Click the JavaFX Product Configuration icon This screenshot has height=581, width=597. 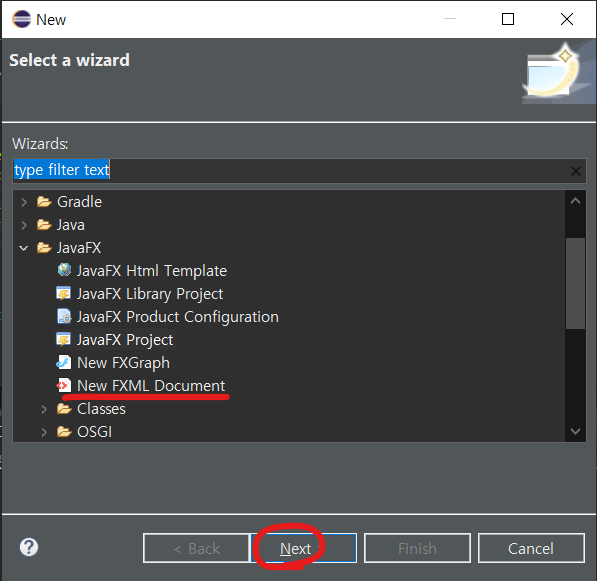coord(64,316)
